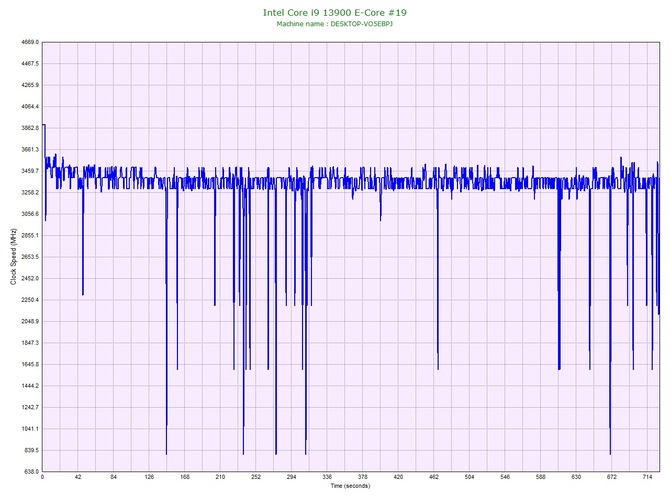Click the y-axis value 3862.8

30,128
